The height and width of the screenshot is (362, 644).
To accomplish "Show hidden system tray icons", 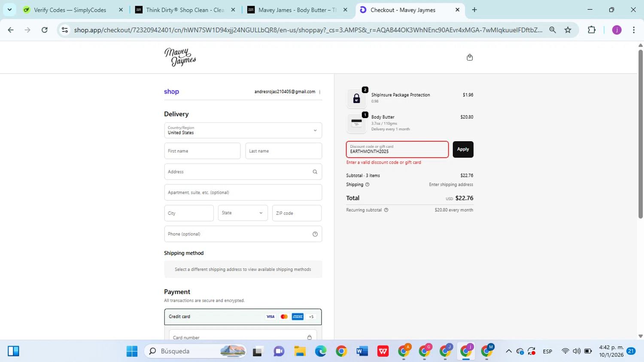I will pyautogui.click(x=509, y=351).
